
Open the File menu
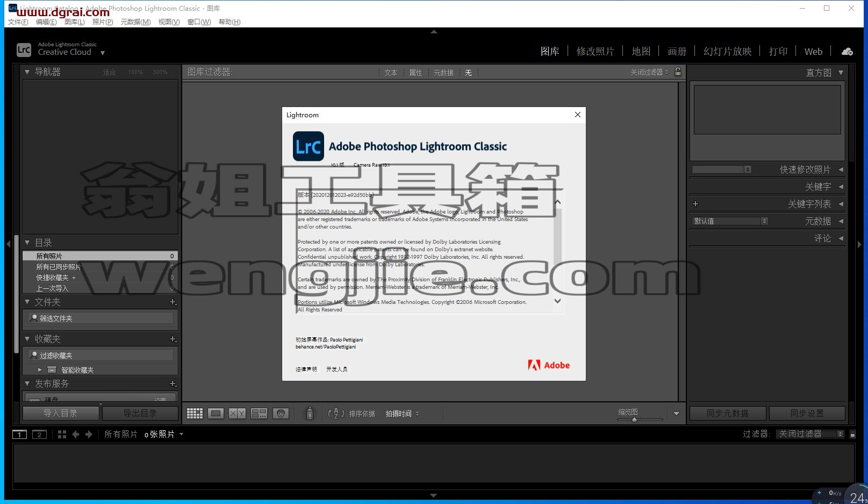click(x=18, y=22)
